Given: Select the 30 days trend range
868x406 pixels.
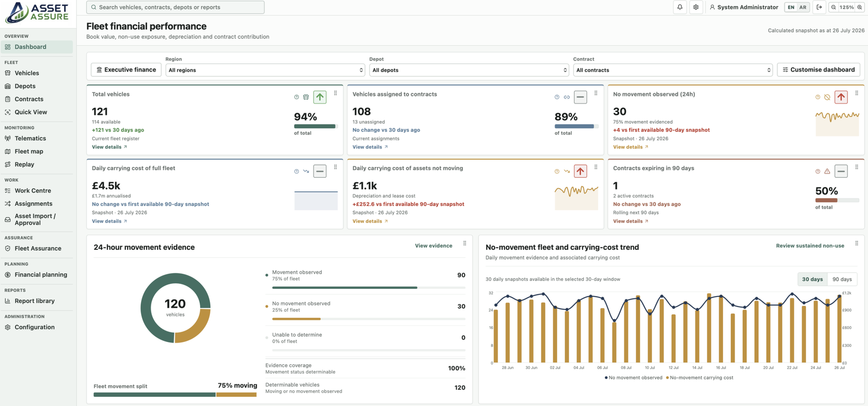Looking at the screenshot, I should click(813, 279).
